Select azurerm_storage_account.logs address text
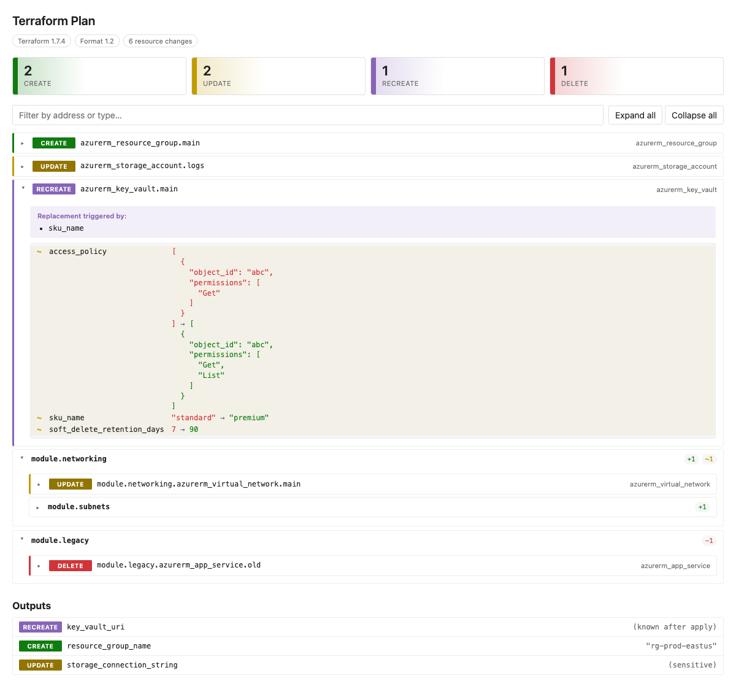The image size is (736, 700). [142, 166]
